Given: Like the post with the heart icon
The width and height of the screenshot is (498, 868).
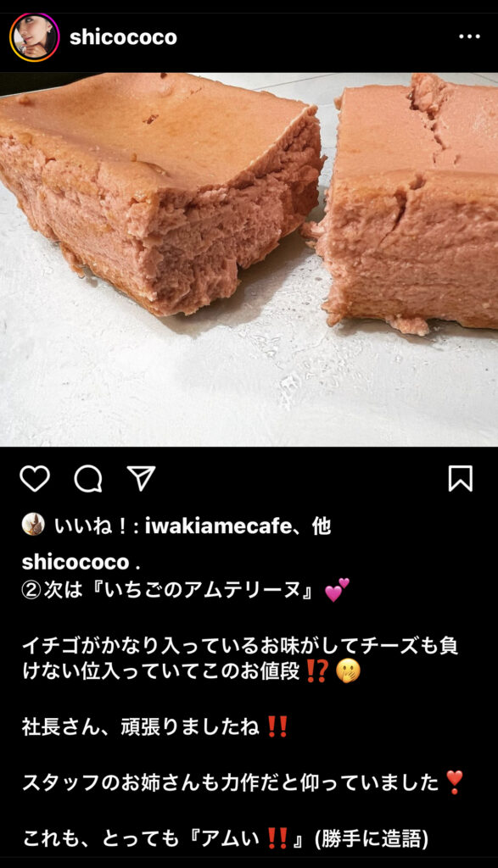Looking at the screenshot, I should pyautogui.click(x=35, y=478).
